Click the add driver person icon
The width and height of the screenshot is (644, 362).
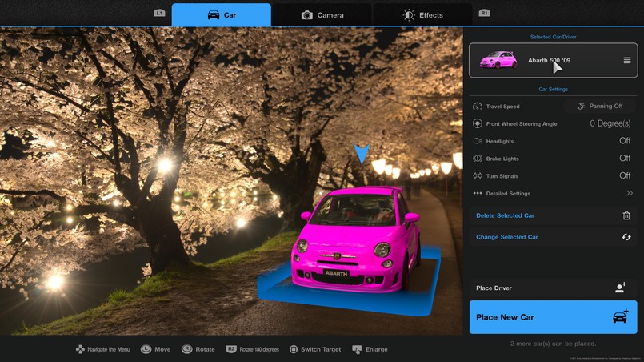621,288
